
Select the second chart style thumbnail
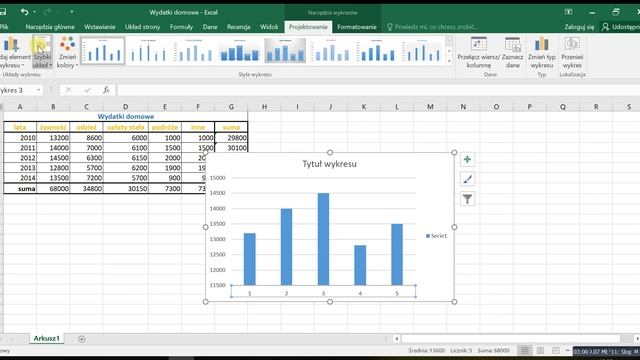tap(148, 51)
